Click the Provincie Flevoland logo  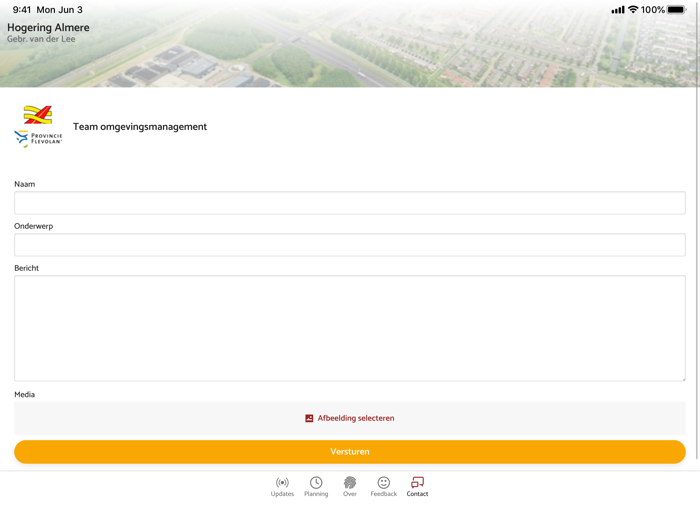click(x=38, y=138)
